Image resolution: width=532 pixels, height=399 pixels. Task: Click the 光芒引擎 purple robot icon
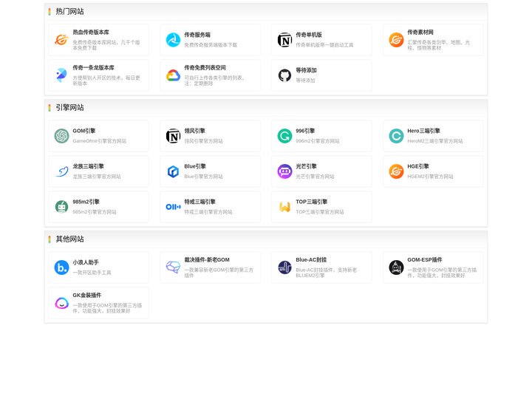click(x=284, y=171)
